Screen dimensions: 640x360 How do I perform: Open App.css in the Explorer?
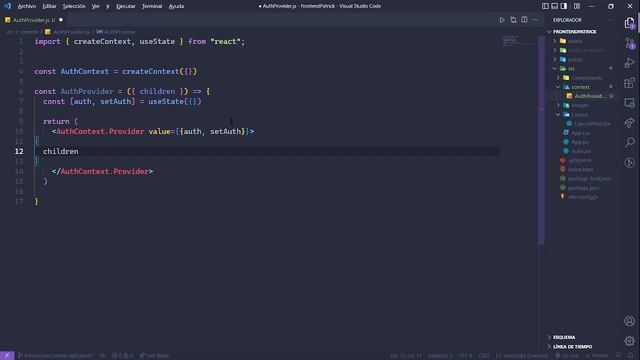point(576,133)
